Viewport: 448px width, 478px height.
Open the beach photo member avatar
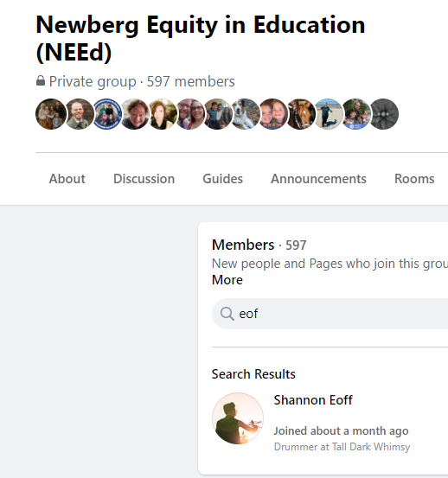point(329,114)
